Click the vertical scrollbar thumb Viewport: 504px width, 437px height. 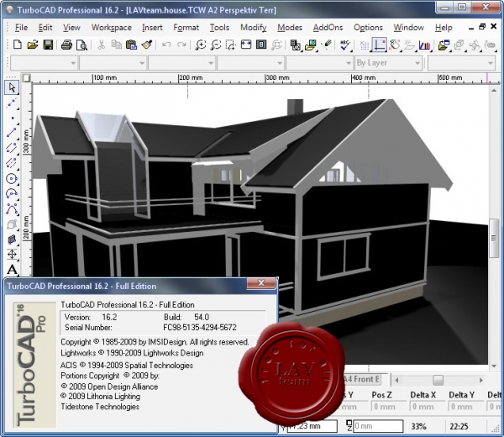[494, 238]
